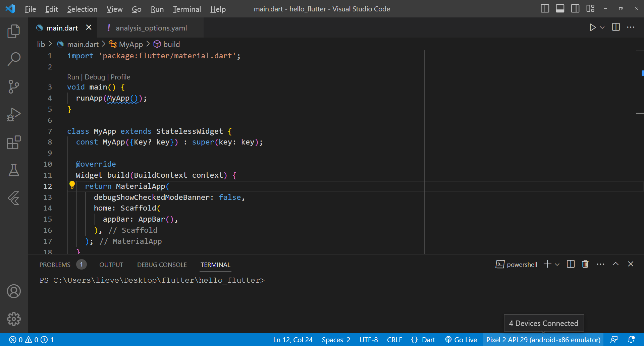Screen dimensions: 644x346
Task: Open the Extensions view
Action: (14, 142)
